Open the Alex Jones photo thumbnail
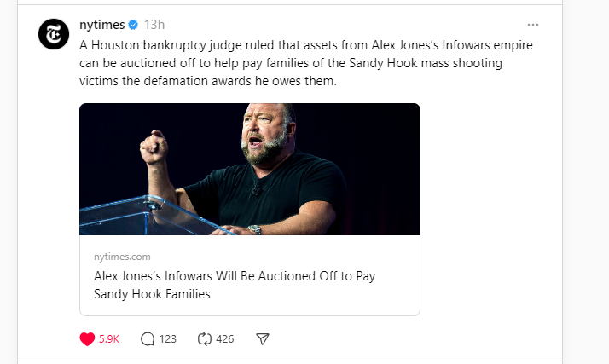 tap(250, 169)
